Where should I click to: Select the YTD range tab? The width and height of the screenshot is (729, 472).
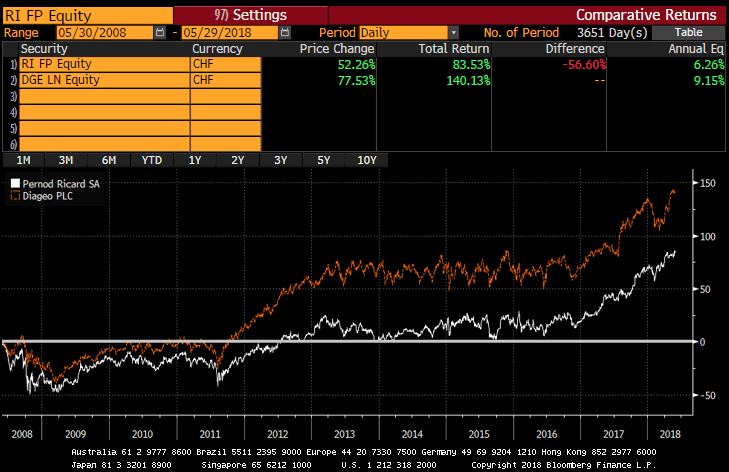pos(152,160)
